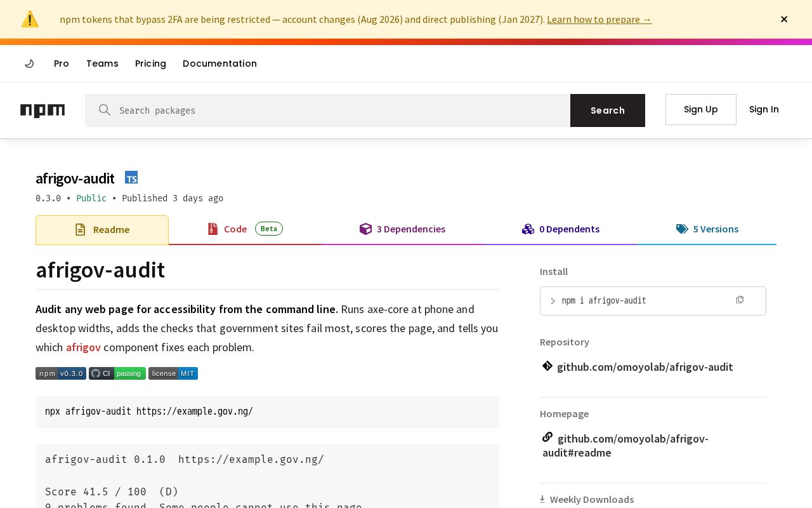Click the afrigov-audit package title heading
This screenshot has width=812, height=508.
[x=75, y=178]
